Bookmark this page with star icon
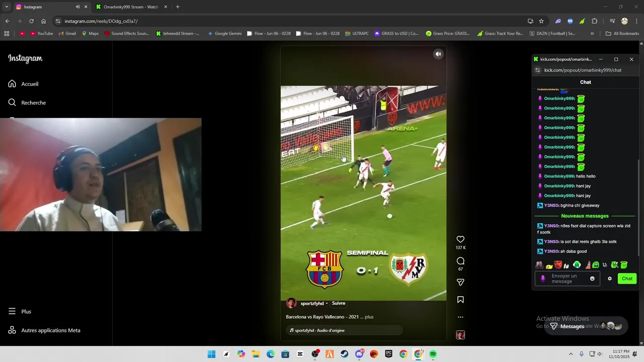The width and height of the screenshot is (644, 362). pyautogui.click(x=541, y=21)
